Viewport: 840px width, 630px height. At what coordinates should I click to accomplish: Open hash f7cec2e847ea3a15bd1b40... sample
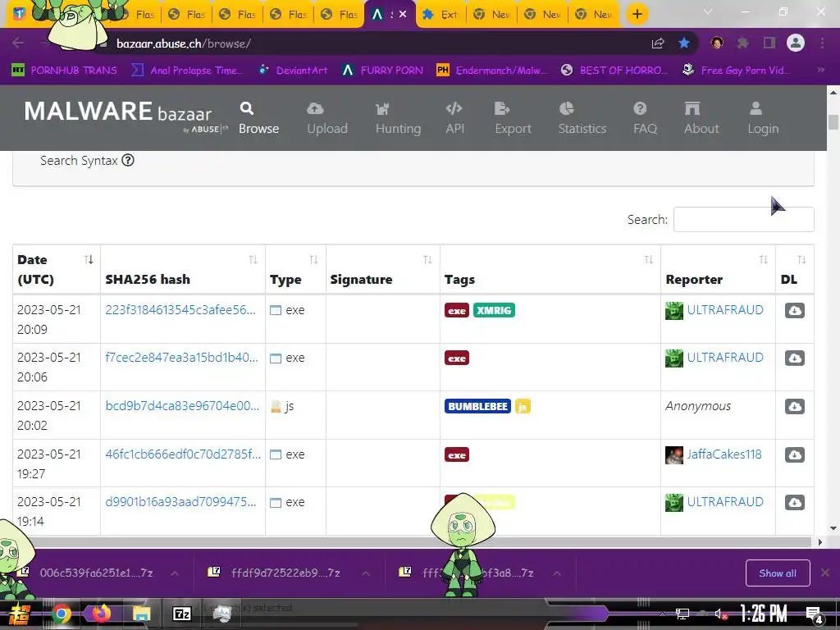(181, 358)
